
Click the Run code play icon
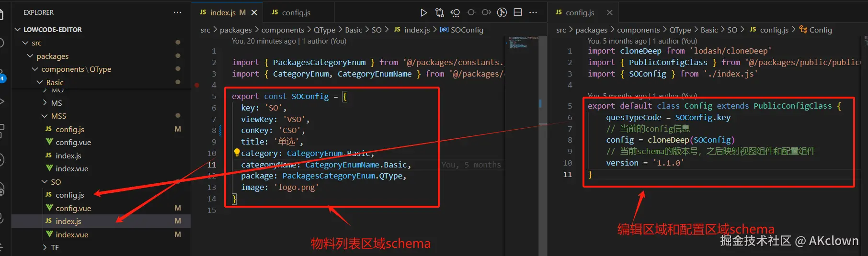click(x=423, y=12)
